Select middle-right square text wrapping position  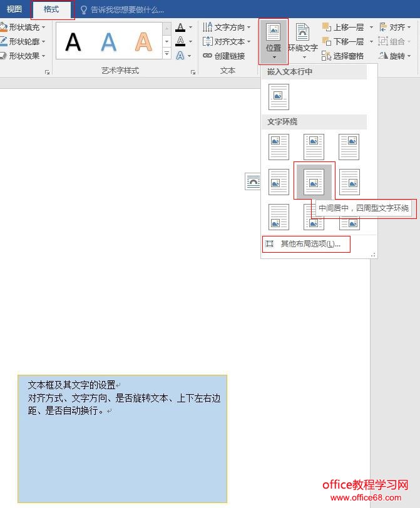pyautogui.click(x=349, y=182)
